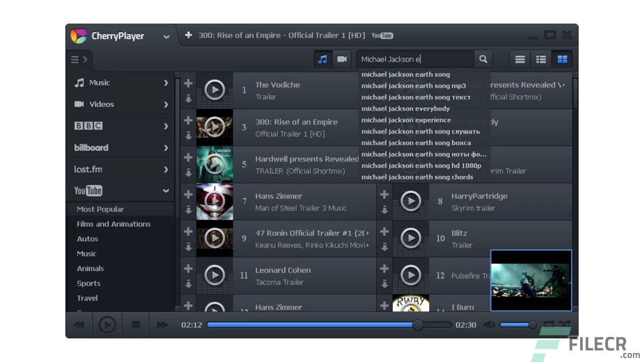Play the Hans Zimmer Man of Steel trailer

215,201
